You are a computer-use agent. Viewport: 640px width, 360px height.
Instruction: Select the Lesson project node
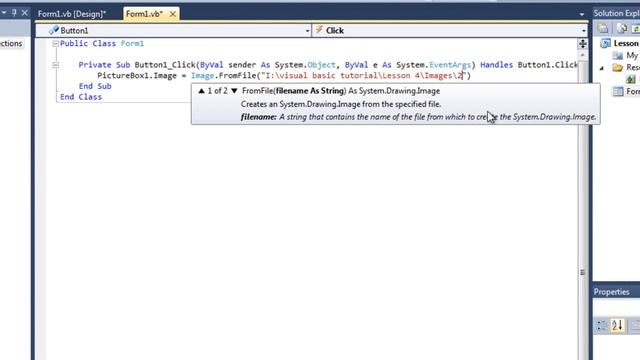(625, 43)
